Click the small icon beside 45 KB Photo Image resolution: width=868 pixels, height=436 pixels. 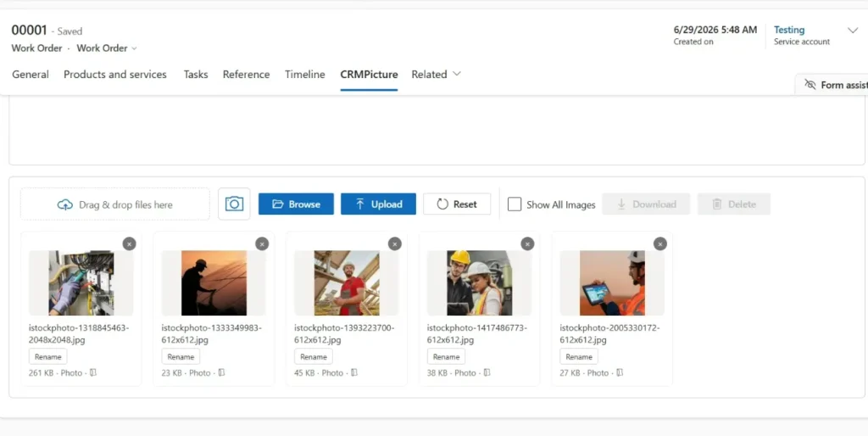[x=354, y=373]
